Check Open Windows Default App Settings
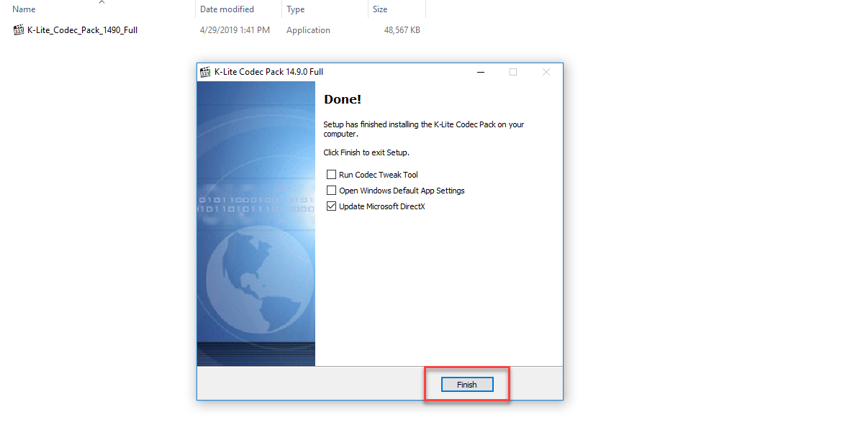The image size is (868, 448). click(332, 190)
